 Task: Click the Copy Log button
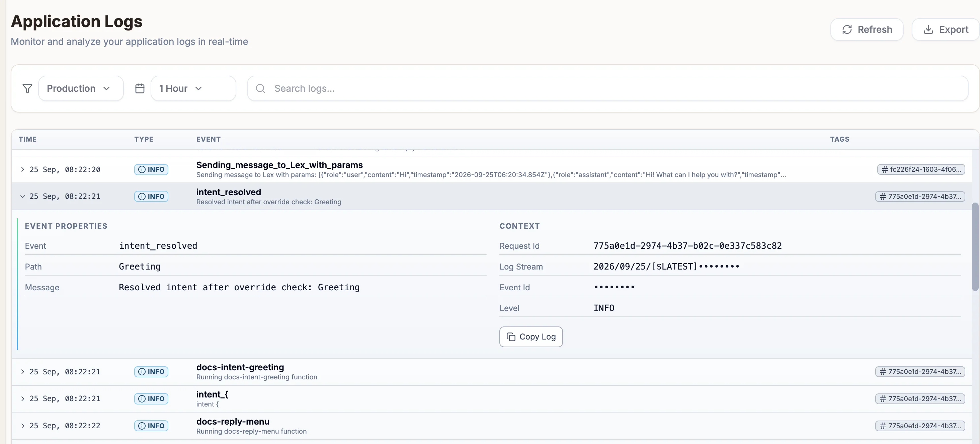pos(531,337)
